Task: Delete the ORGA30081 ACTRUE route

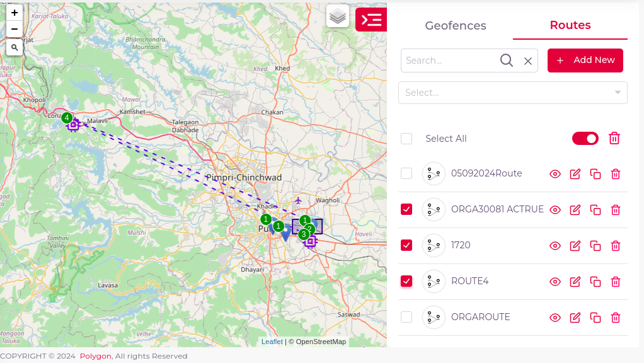Action: [x=615, y=210]
